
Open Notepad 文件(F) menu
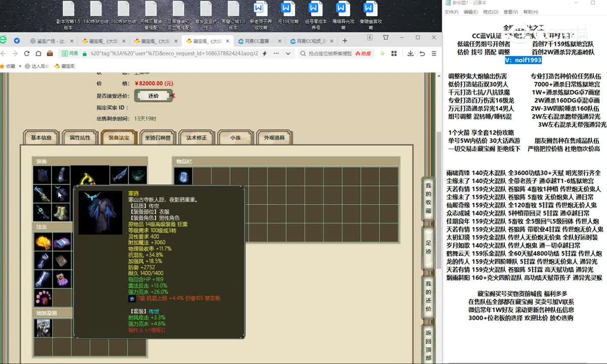(x=452, y=12)
